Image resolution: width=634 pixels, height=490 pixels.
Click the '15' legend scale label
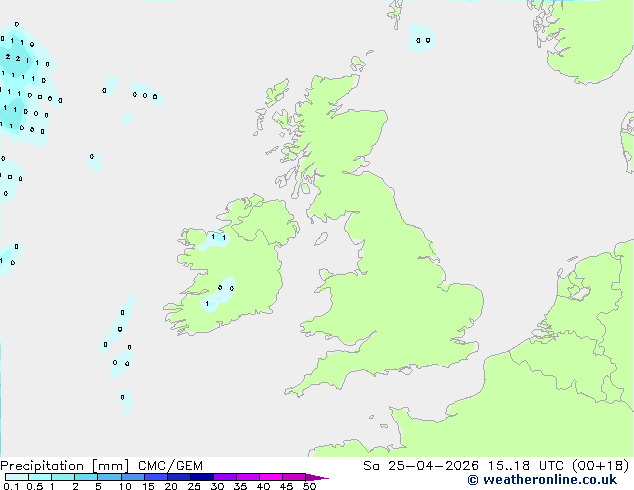pos(148,486)
